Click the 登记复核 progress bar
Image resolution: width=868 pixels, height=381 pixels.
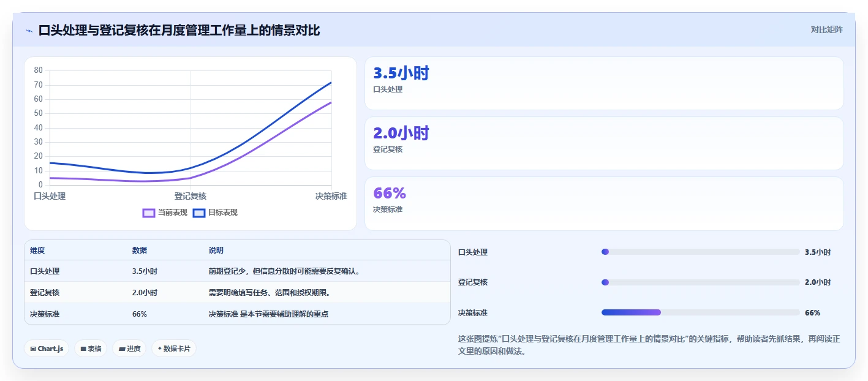click(701, 282)
